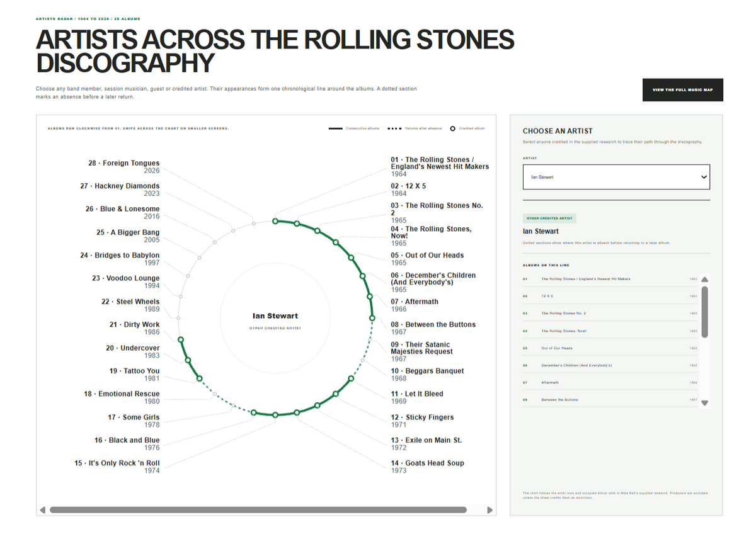Select chart label 17 · Some Girls
This screenshot has width=756, height=539.
tap(134, 421)
